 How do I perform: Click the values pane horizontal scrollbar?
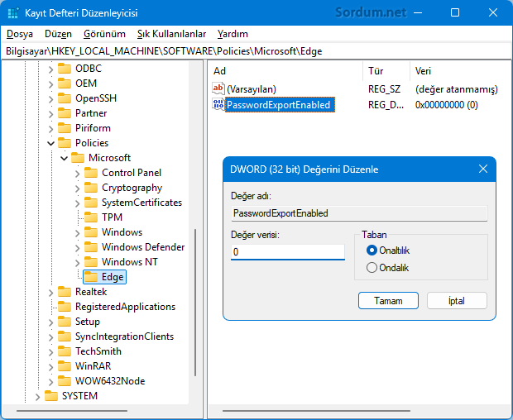click(316, 411)
